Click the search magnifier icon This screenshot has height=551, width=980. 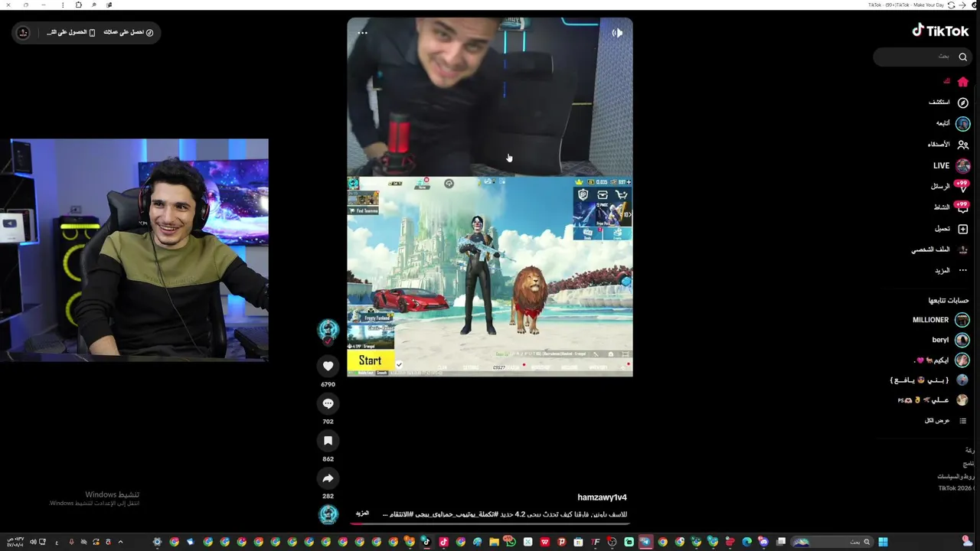coord(962,57)
